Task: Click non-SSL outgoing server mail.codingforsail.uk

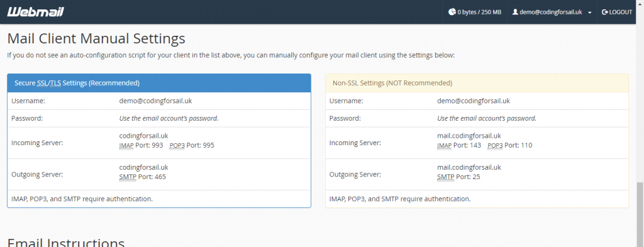Action: tap(469, 167)
